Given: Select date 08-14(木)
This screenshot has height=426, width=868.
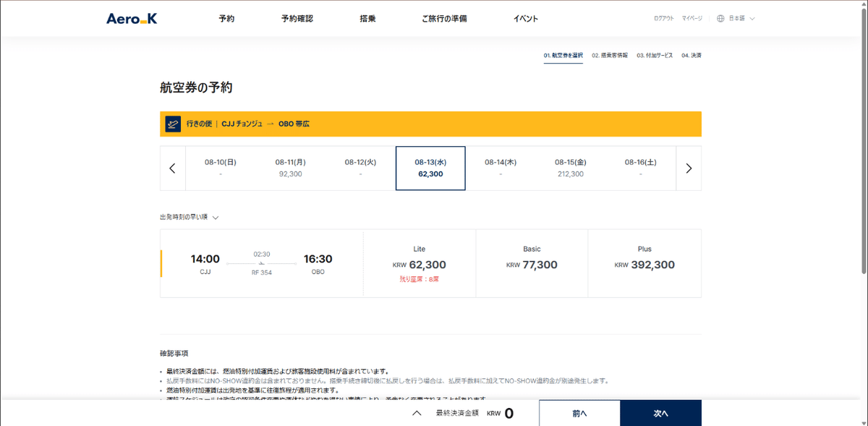Looking at the screenshot, I should pos(501,168).
